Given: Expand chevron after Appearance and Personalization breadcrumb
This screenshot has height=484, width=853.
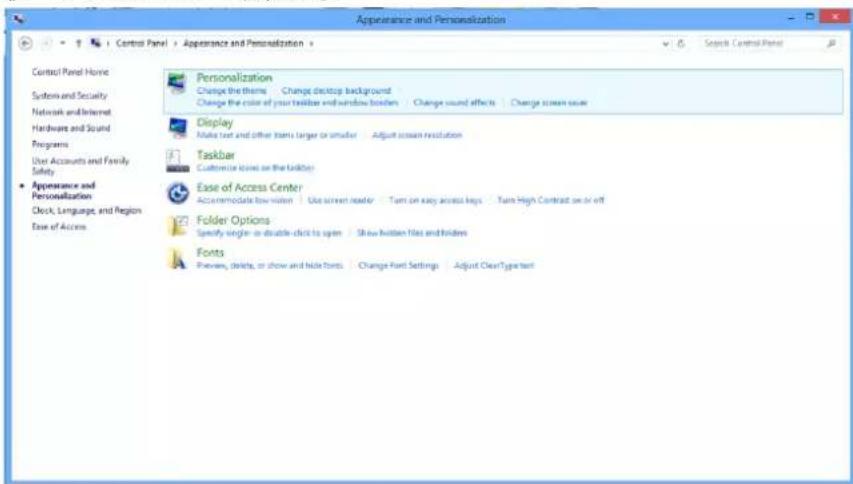Looking at the screenshot, I should coord(311,44).
